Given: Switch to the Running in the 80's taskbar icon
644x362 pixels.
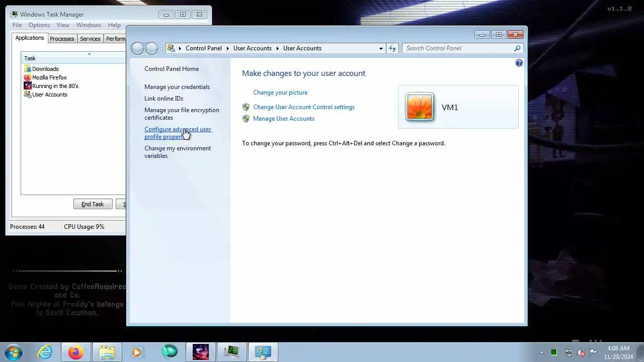Looking at the screenshot, I should coord(200,352).
